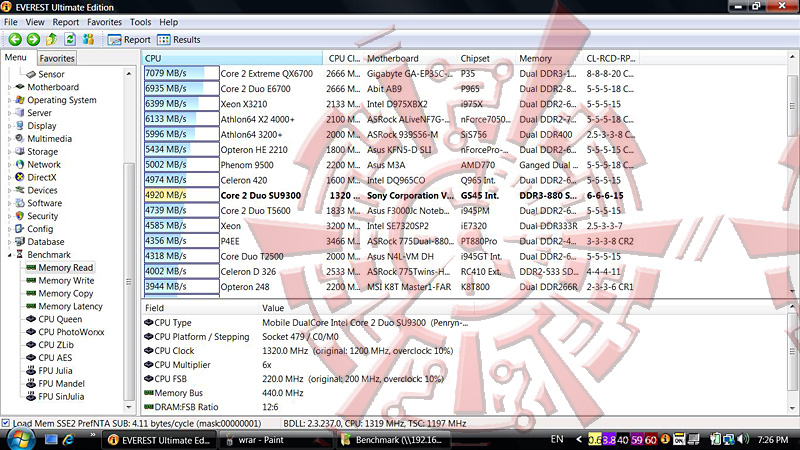Image resolution: width=800 pixels, height=450 pixels.
Task: Click the users toolbar icon
Action: coord(88,39)
